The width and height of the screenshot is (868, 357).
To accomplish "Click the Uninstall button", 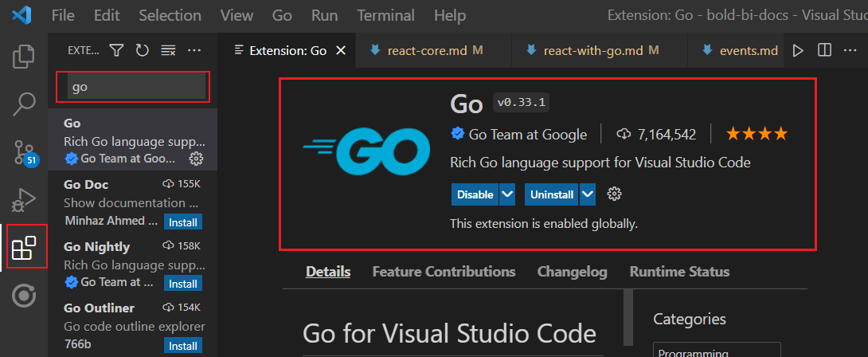I will click(x=552, y=194).
